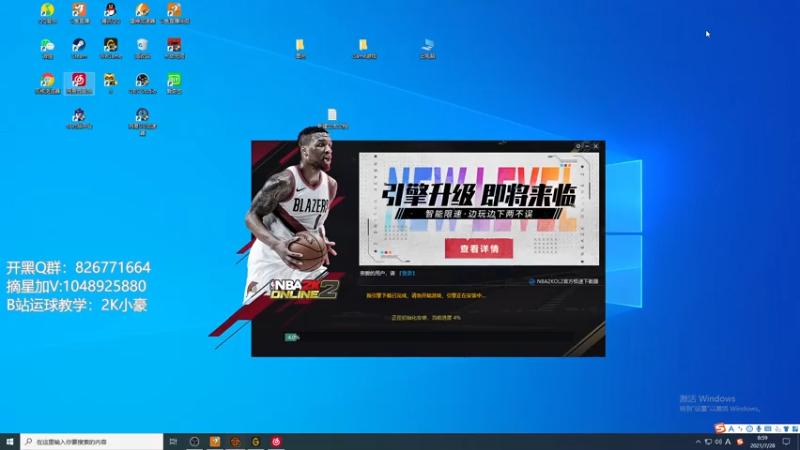Click the NetEase Music taskbar icon
The height and width of the screenshot is (450, 800).
coord(276,441)
